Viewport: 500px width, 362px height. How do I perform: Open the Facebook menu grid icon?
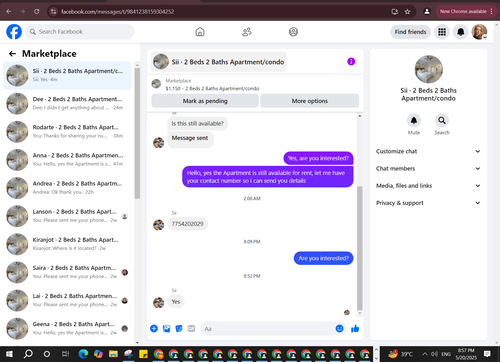(x=442, y=32)
